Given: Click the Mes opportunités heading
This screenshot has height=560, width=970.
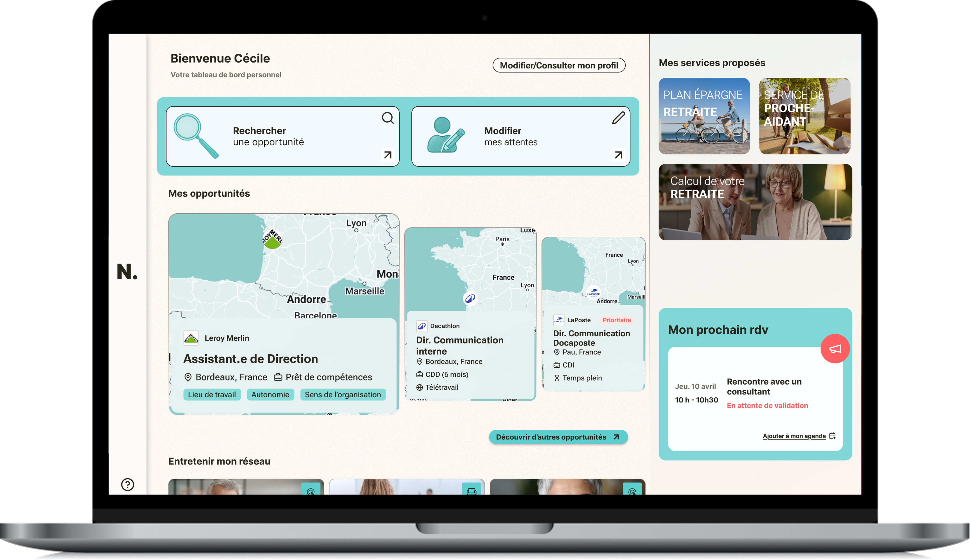Looking at the screenshot, I should [x=209, y=193].
